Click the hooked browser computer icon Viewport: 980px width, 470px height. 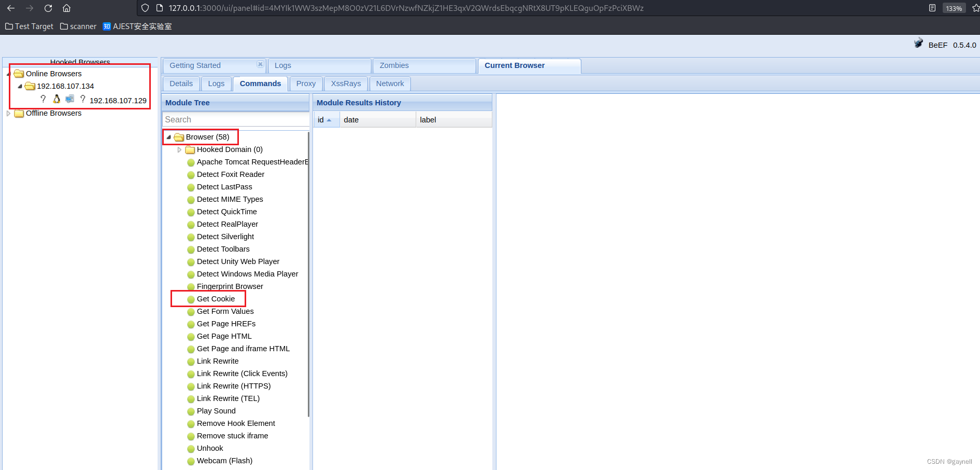[x=70, y=99]
